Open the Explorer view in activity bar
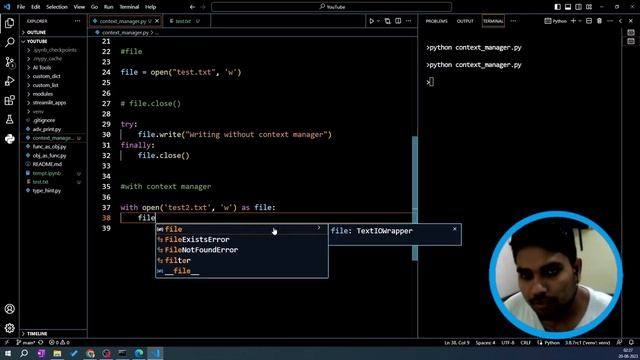The image size is (640, 360). coord(9,23)
